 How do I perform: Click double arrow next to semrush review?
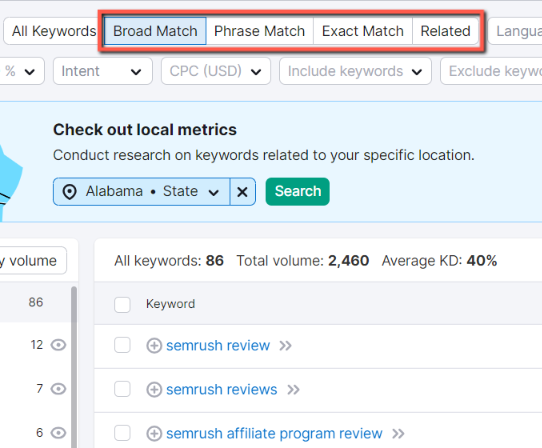click(286, 346)
